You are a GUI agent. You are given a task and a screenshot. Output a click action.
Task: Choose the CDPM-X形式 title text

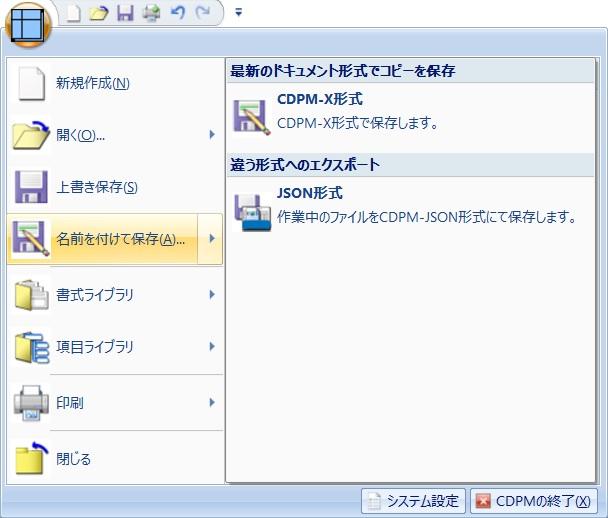320,99
